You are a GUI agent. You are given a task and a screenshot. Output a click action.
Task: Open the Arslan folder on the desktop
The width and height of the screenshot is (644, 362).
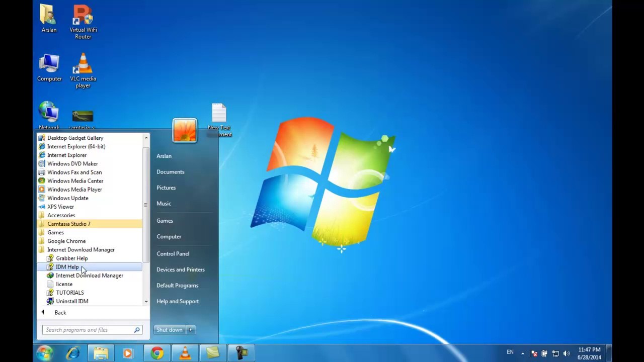coord(49,19)
